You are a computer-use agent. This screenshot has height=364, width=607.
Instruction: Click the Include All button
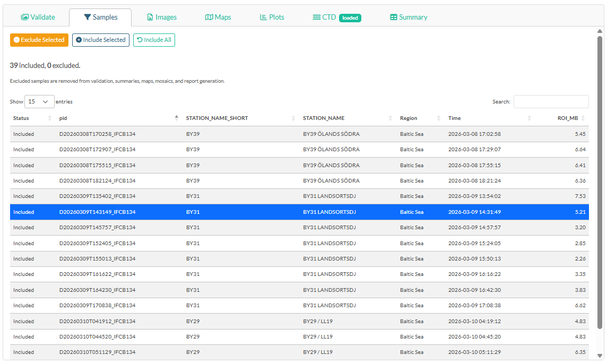154,40
